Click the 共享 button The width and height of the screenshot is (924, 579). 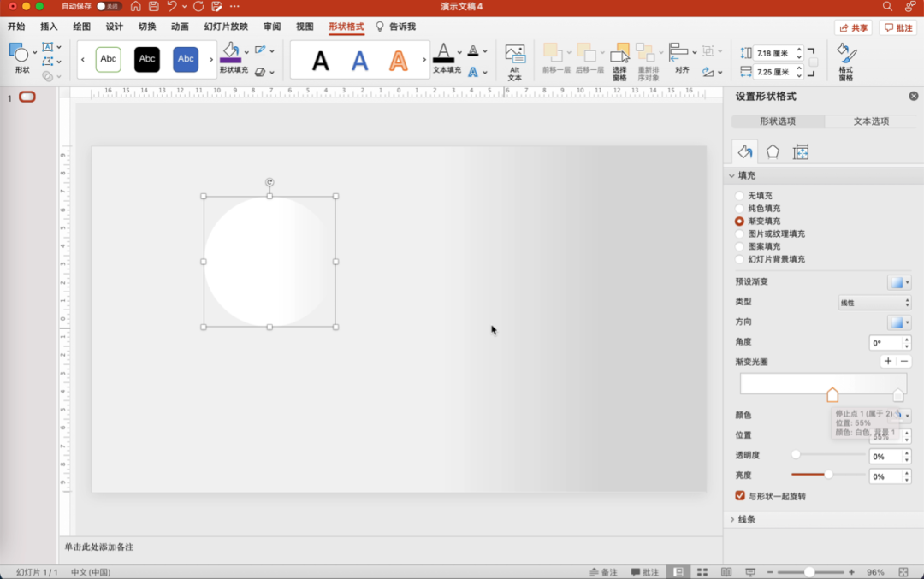[853, 27]
